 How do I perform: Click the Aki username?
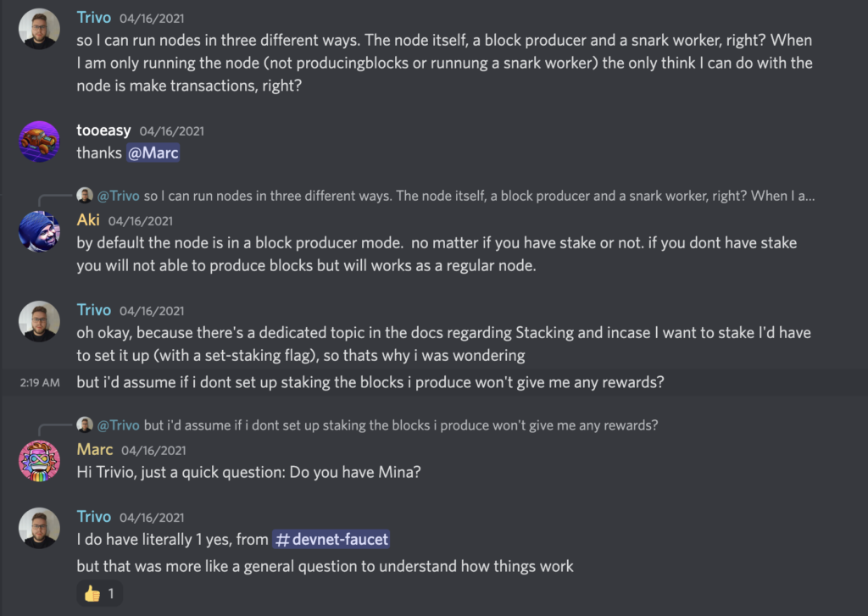click(x=88, y=220)
